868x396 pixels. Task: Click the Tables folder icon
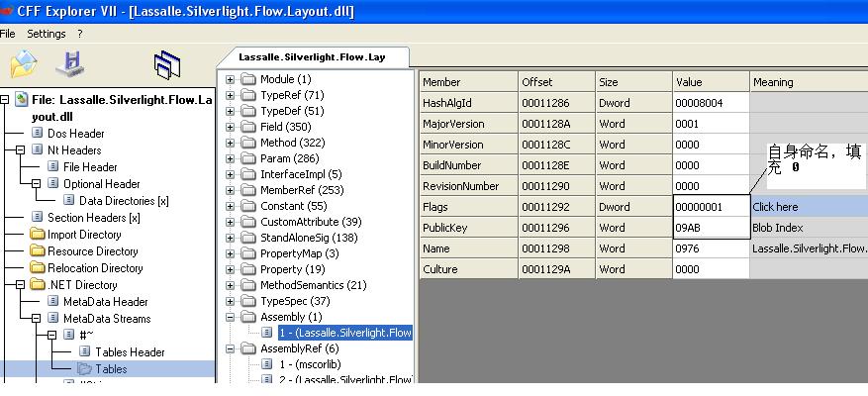point(85,369)
